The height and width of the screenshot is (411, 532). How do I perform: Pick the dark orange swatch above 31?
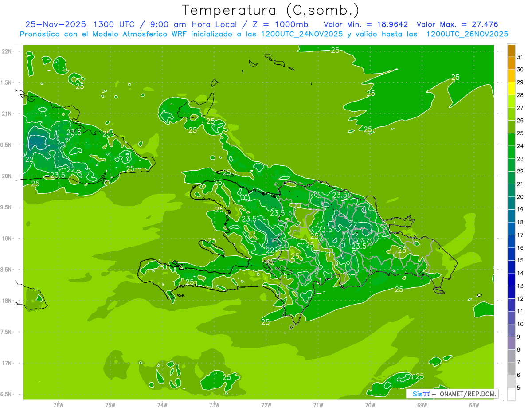(x=511, y=51)
